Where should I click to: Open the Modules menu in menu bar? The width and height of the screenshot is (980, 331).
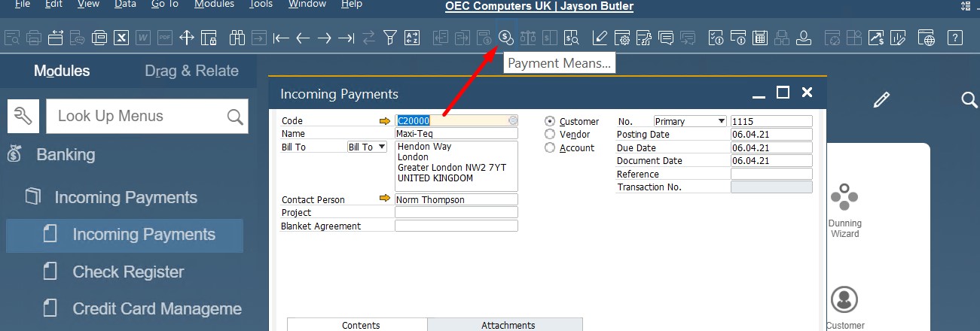coord(214,5)
